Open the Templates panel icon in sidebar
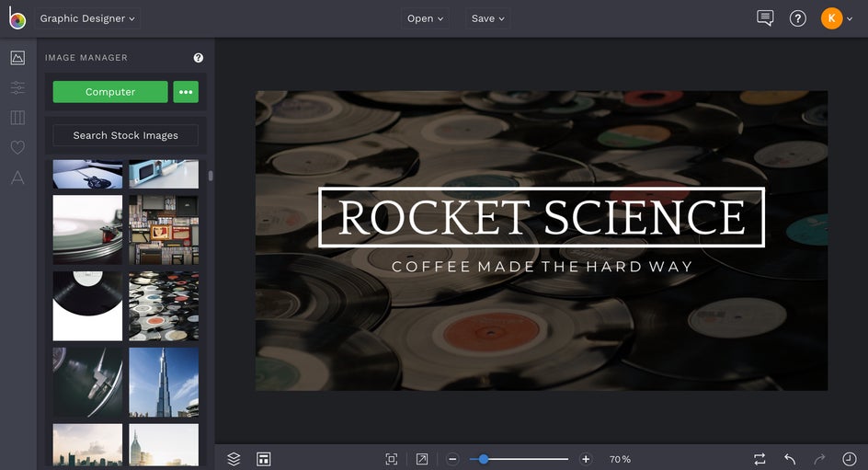Viewport: 868px width, 470px height. (x=17, y=118)
